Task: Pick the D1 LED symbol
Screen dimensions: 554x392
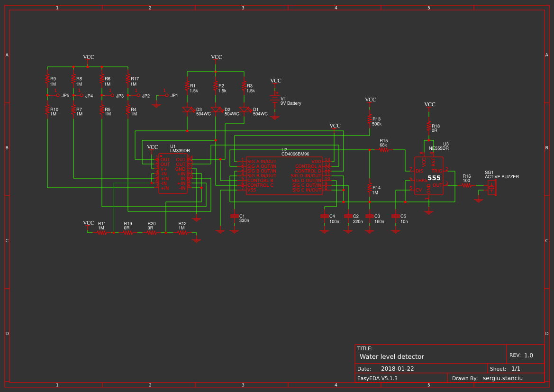Action: point(245,110)
